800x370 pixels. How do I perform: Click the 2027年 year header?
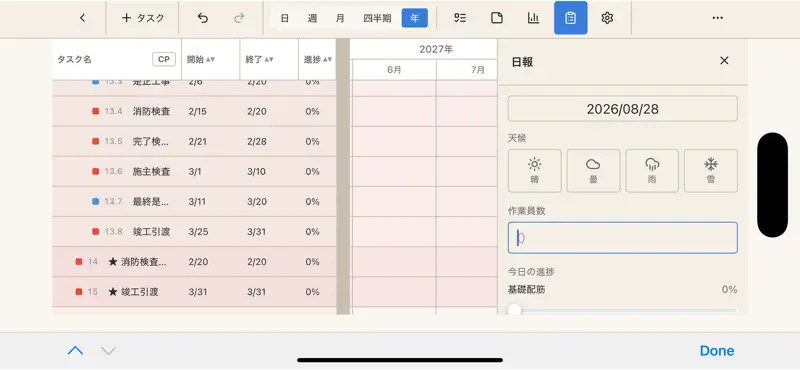click(x=436, y=50)
